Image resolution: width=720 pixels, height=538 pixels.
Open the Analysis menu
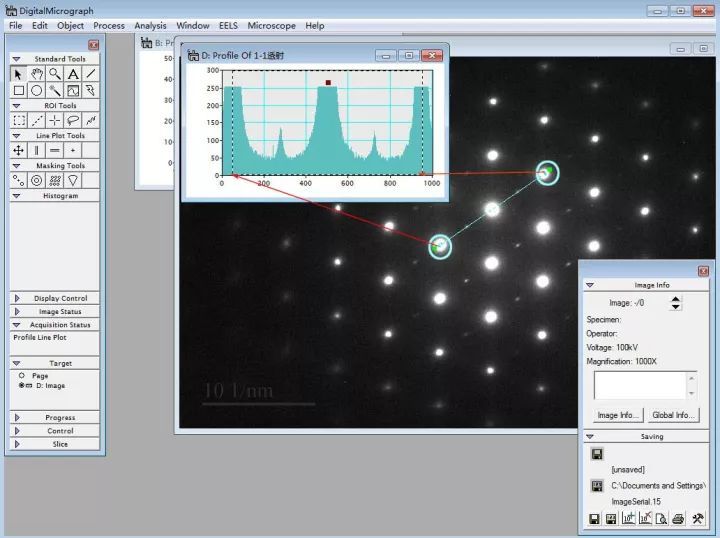point(150,26)
